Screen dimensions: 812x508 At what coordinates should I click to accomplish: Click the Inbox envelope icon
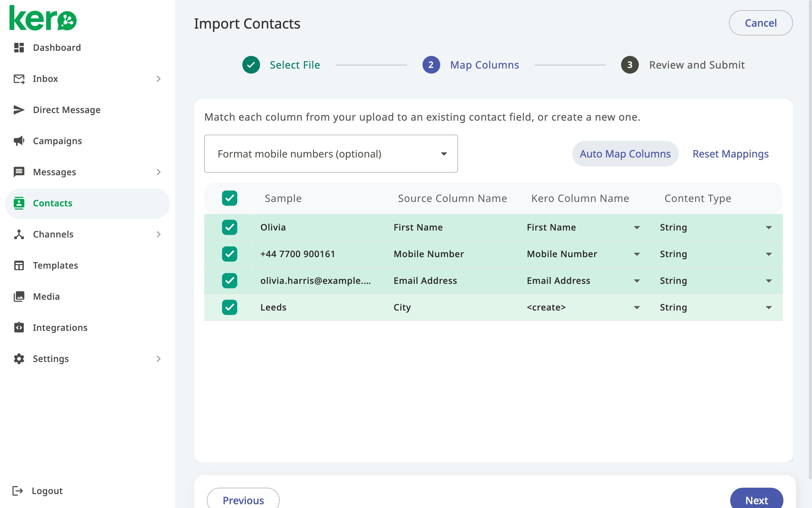(19, 79)
